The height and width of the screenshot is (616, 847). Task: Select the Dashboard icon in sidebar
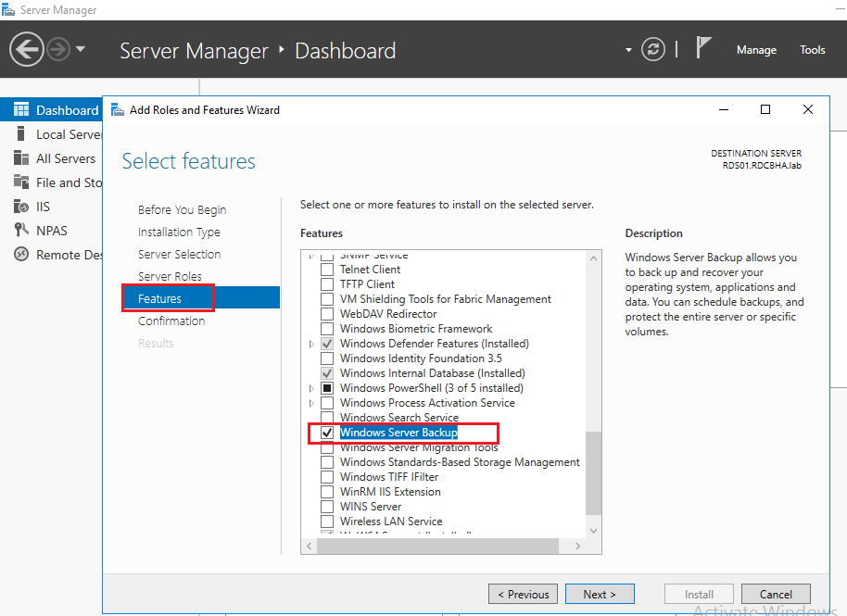(20, 110)
